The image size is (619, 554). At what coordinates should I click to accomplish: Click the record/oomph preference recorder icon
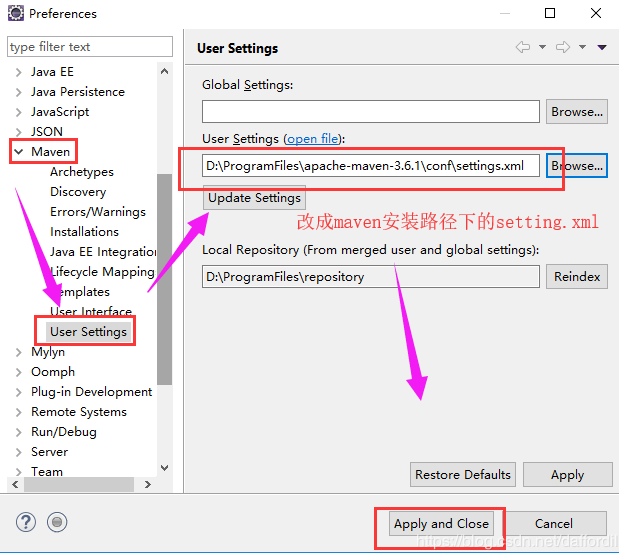(57, 522)
